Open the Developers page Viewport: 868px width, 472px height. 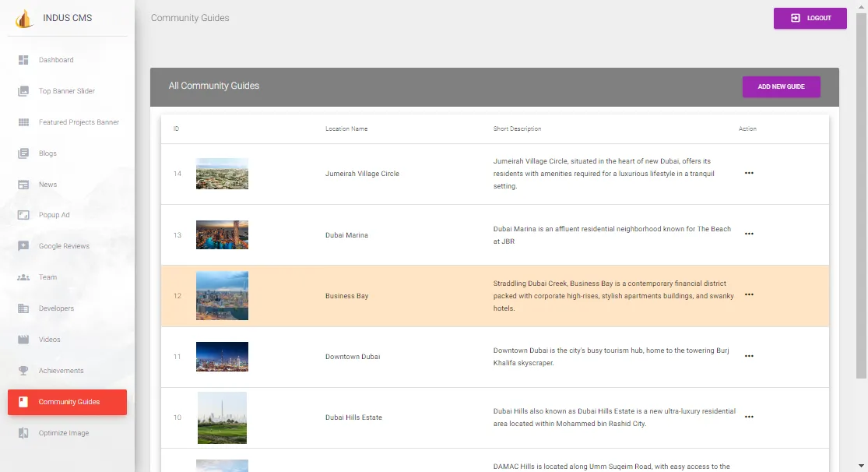[67, 308]
